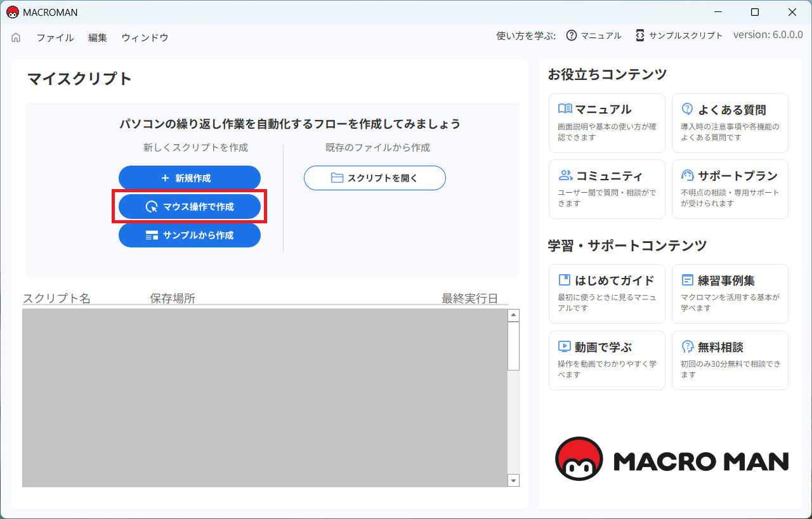812x519 pixels.
Task: Click マウス操作で作成 button
Action: (x=190, y=207)
